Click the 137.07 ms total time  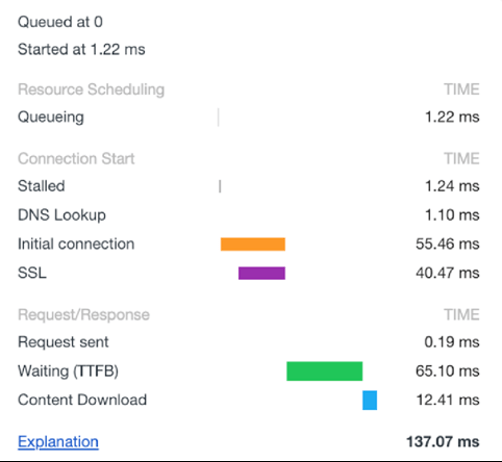pos(443,442)
